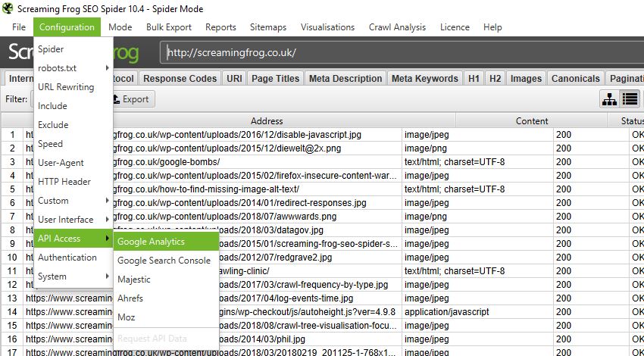Viewport: 644px width, 356px height.
Task: Open the Spider configuration item
Action: (x=51, y=49)
